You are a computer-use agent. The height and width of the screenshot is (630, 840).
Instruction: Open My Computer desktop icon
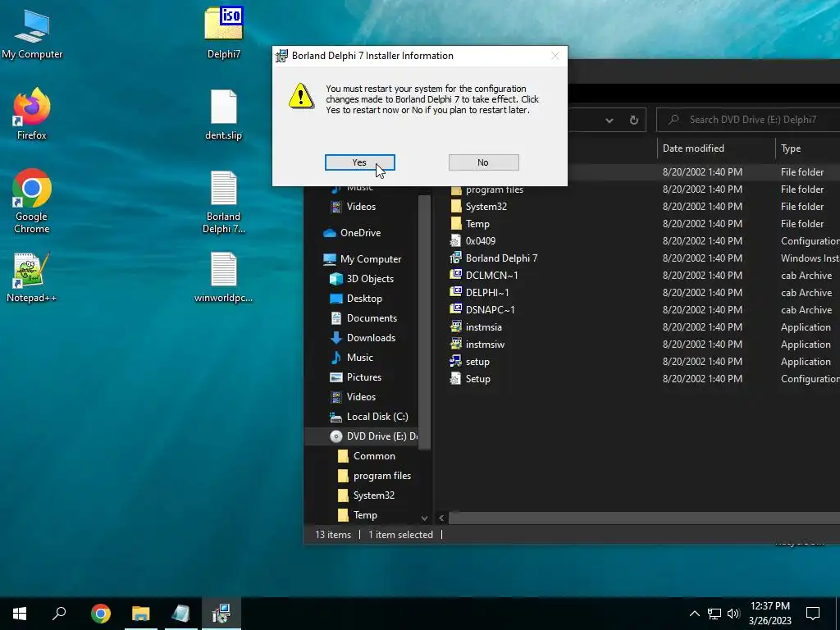pos(32,34)
